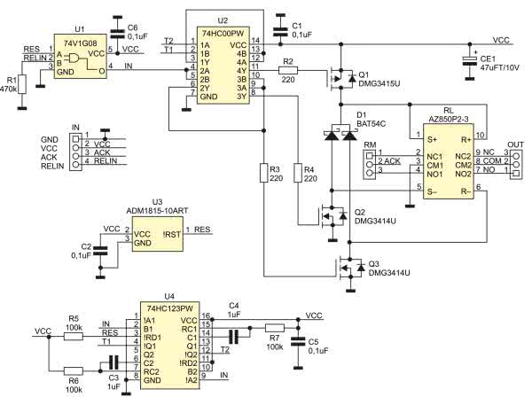Viewport: 532px width, 405px height.
Task: Click the C1 0,1uF capacitor symbol
Action: [280, 31]
